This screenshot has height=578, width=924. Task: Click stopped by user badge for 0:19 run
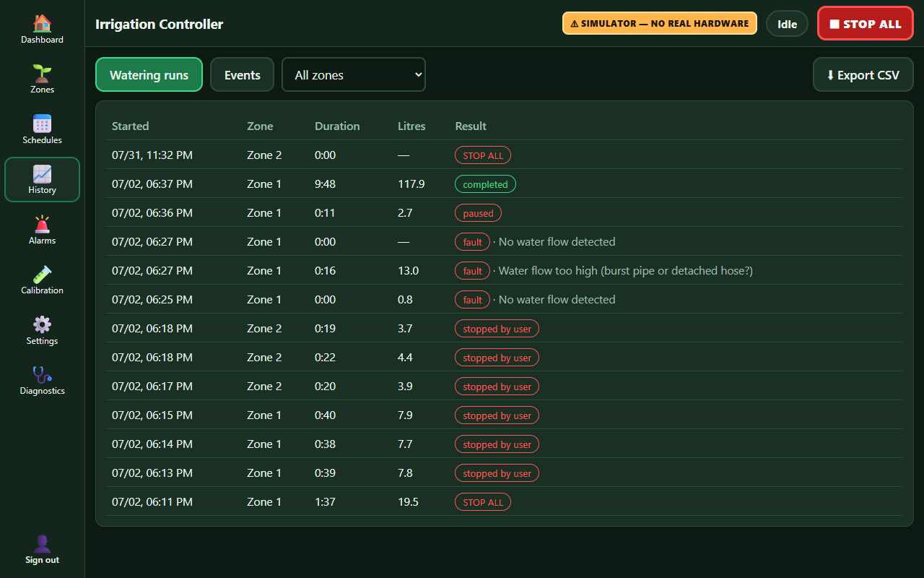tap(497, 329)
